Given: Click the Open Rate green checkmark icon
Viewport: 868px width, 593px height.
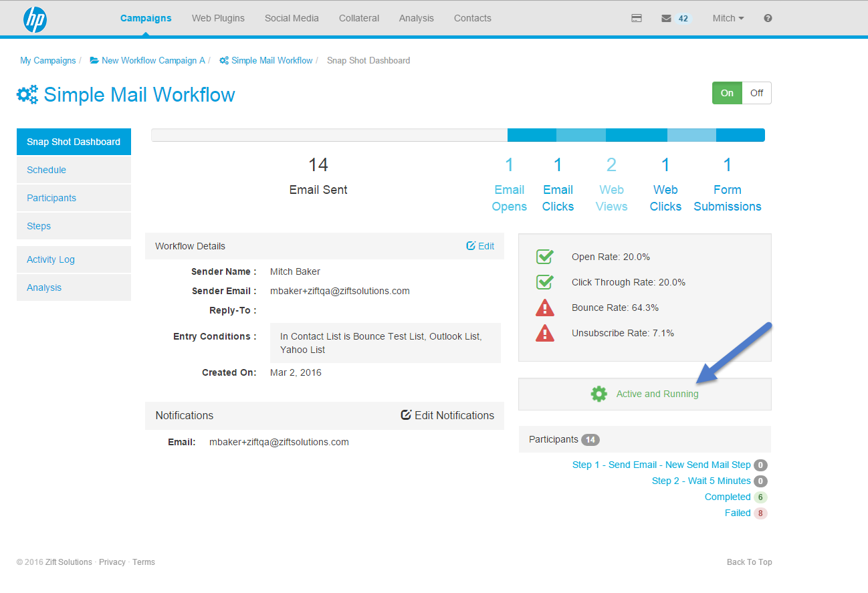Looking at the screenshot, I should click(x=545, y=257).
